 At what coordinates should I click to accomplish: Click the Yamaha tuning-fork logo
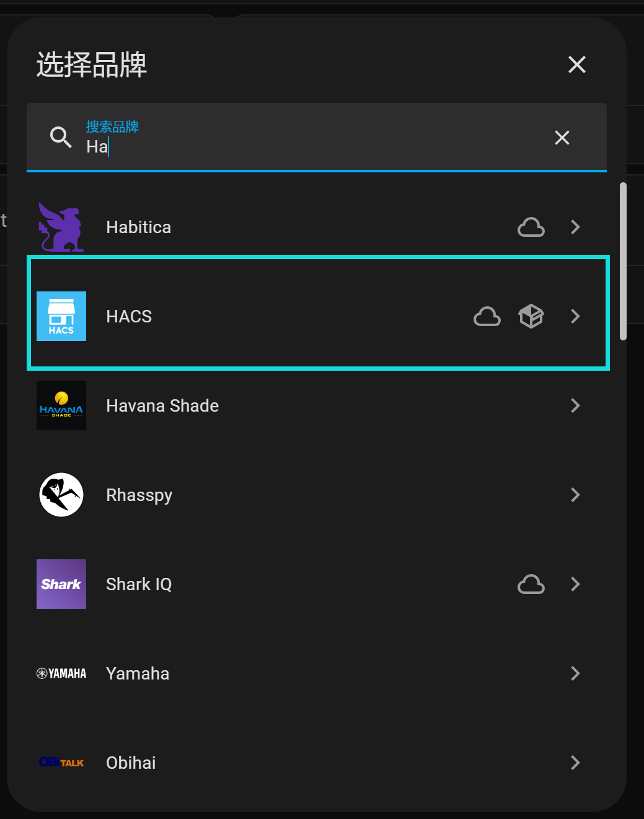pyautogui.click(x=61, y=673)
